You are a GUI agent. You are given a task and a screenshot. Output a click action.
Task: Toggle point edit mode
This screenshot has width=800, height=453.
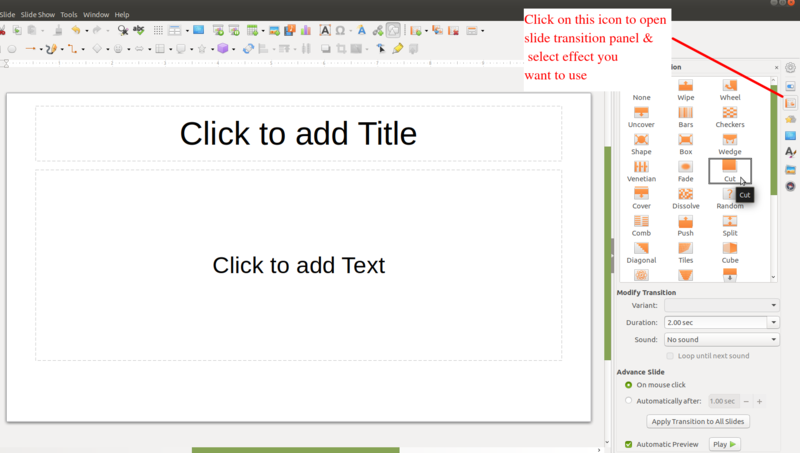pyautogui.click(x=381, y=48)
